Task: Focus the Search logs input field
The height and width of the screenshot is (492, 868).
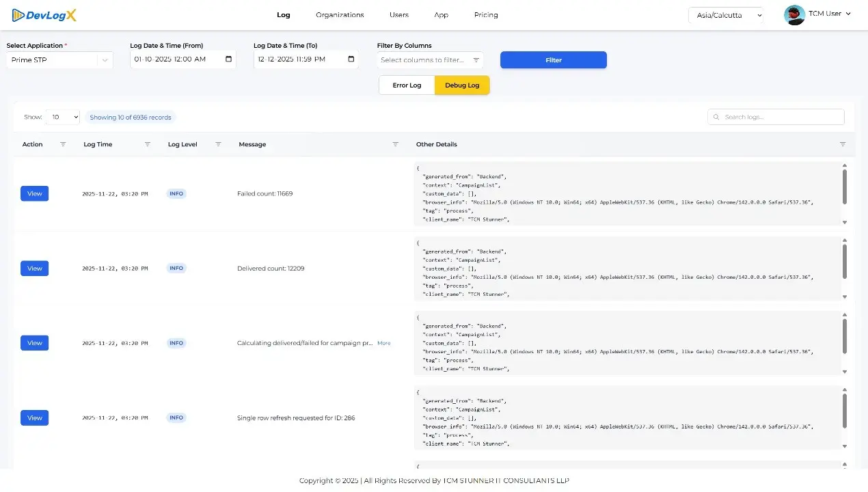Action: point(776,117)
